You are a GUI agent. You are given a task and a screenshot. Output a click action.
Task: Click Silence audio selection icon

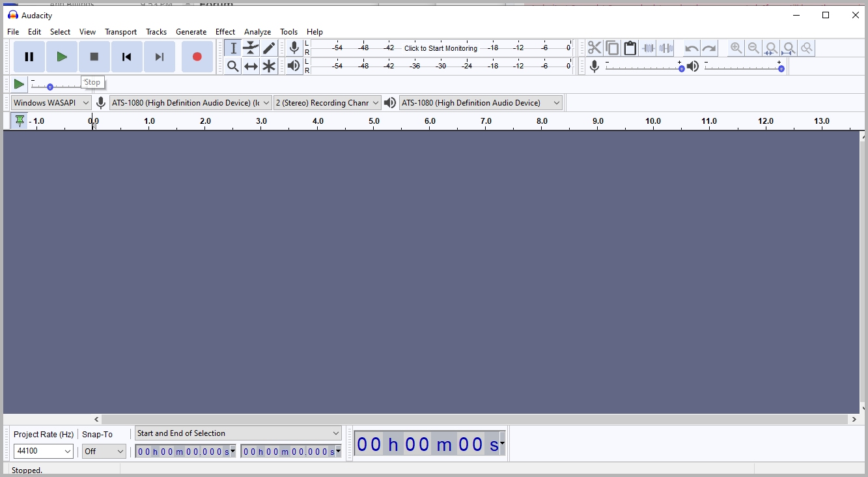(x=665, y=48)
